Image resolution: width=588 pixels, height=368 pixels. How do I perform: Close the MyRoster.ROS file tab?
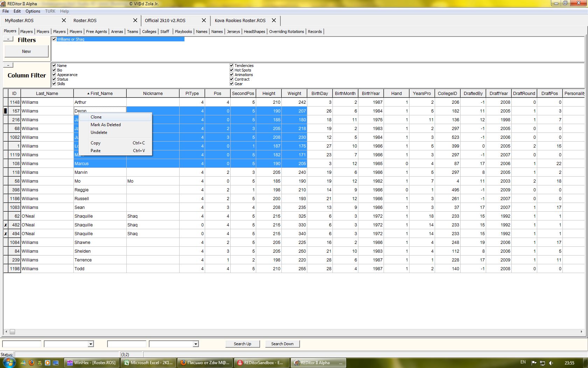click(x=64, y=20)
